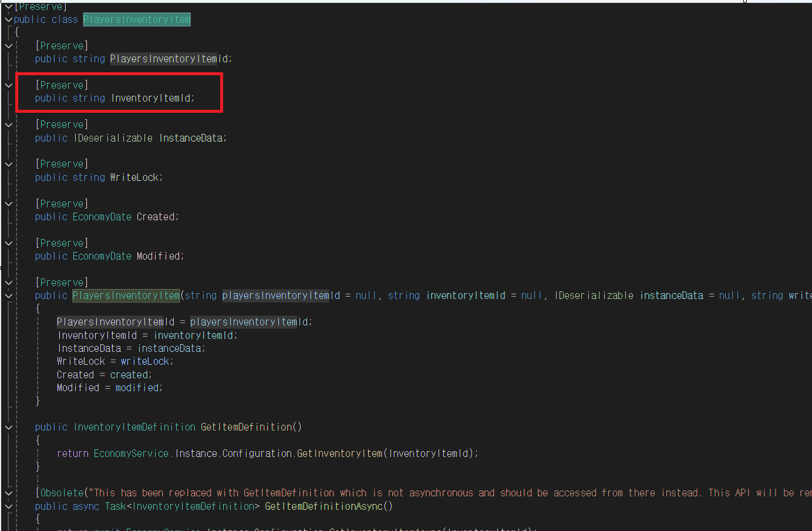
Task: Click the 'async' keyword before Task
Action: click(x=86, y=506)
